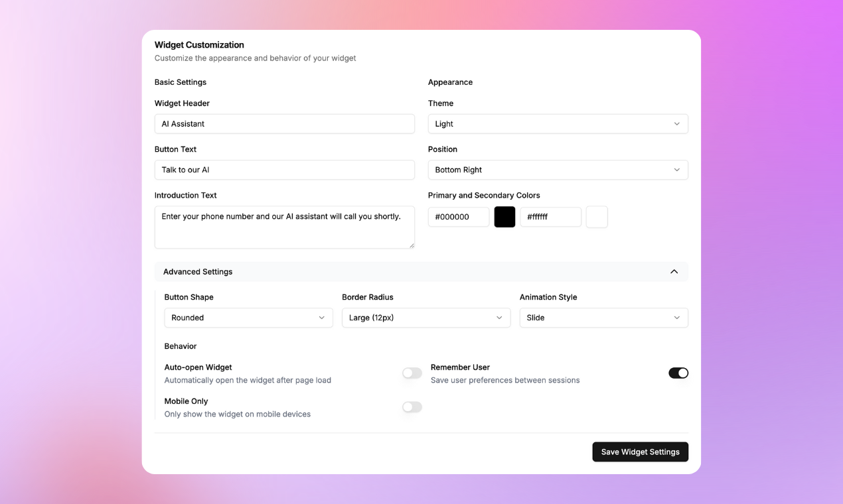The height and width of the screenshot is (504, 843).
Task: Click the #000000 primary color hex field
Action: (459, 217)
